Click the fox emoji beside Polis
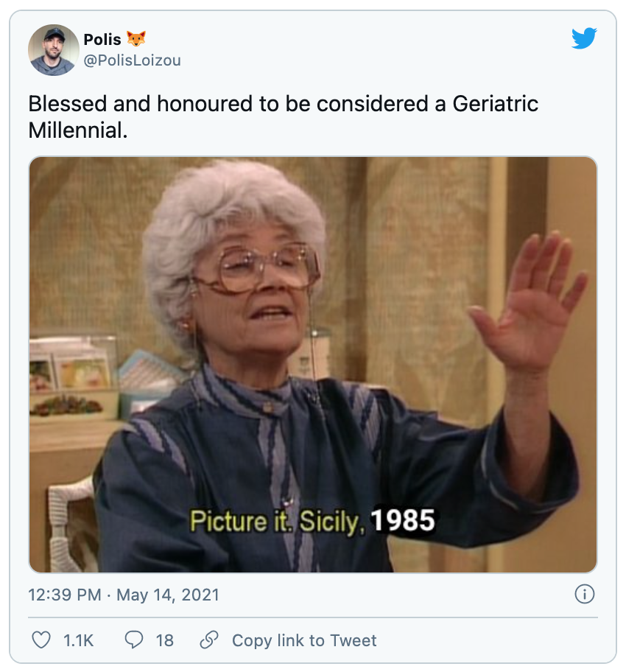Viewport: 626px width, 672px height. [x=136, y=38]
